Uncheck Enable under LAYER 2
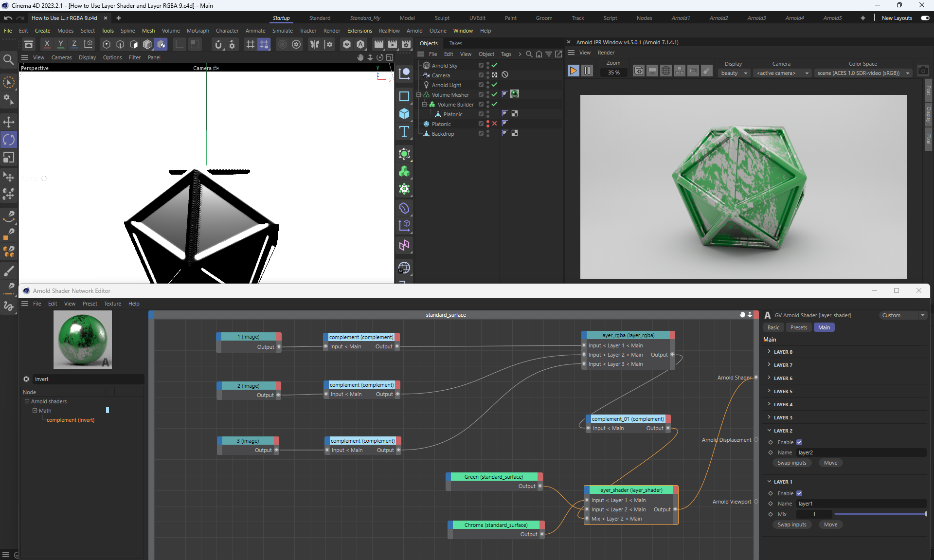 pos(799,442)
